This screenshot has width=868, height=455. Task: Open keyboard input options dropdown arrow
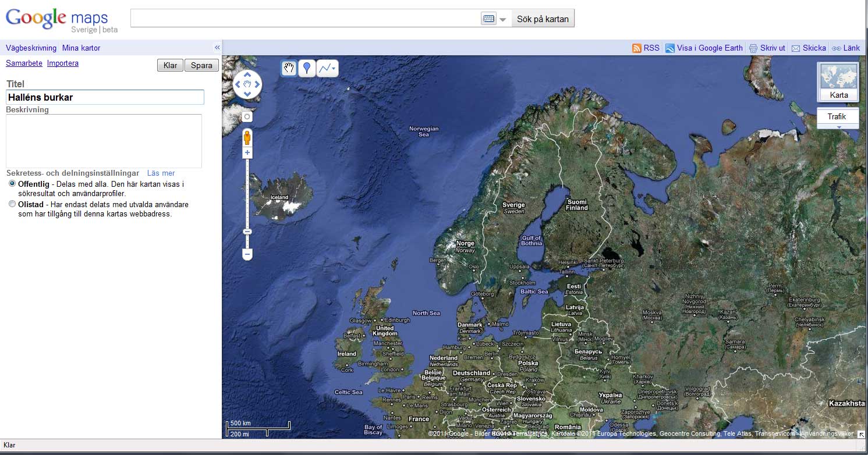point(503,19)
